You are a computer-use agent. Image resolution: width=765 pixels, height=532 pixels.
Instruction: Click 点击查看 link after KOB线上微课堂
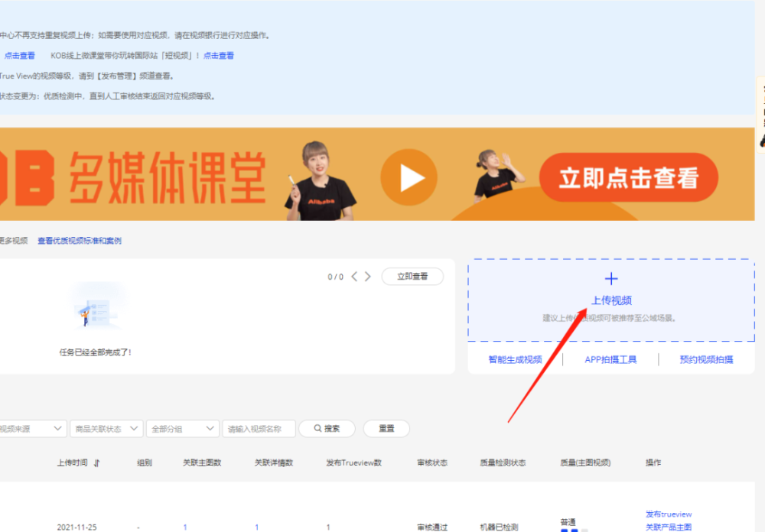coord(219,56)
